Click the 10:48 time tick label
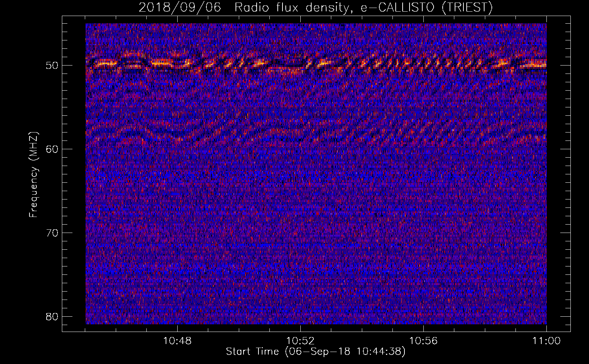Image resolution: width=589 pixels, height=364 pixels. [x=177, y=341]
